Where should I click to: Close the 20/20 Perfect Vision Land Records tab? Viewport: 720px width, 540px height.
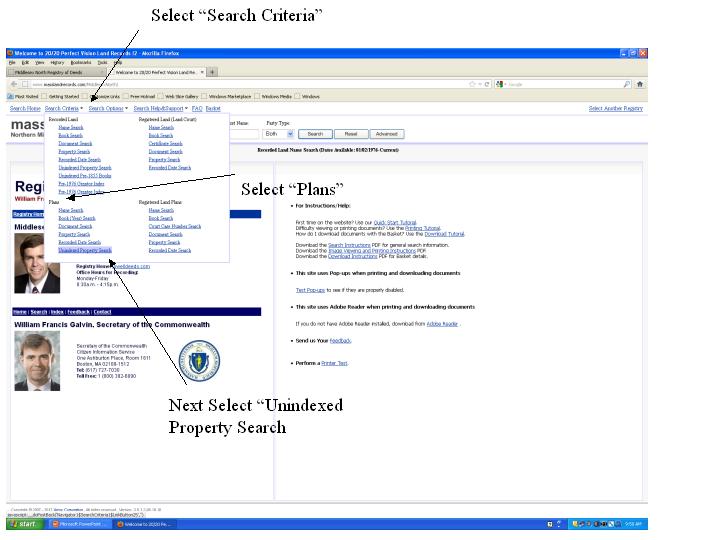[202, 72]
